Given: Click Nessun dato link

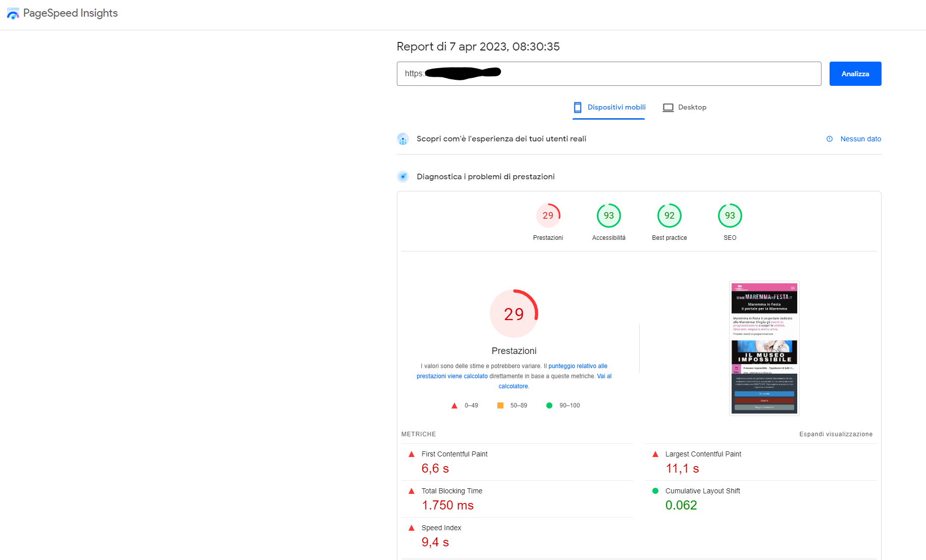Looking at the screenshot, I should click(x=860, y=139).
